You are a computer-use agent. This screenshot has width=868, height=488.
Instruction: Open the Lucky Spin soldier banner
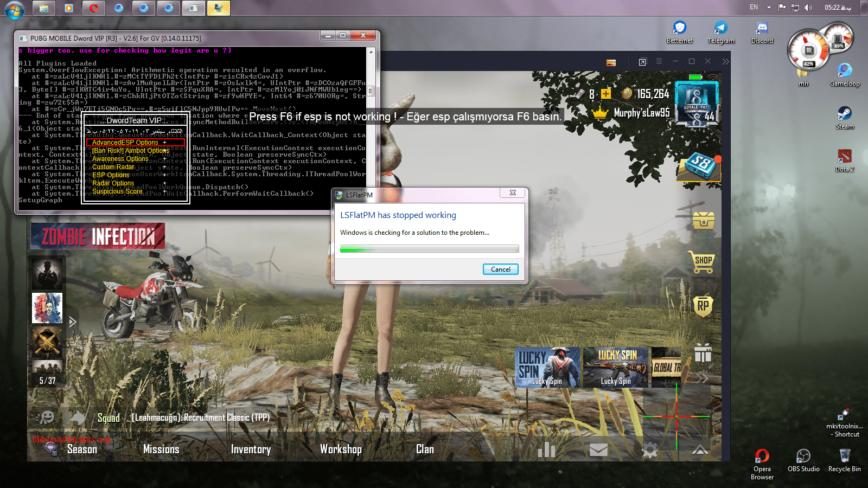(x=547, y=367)
